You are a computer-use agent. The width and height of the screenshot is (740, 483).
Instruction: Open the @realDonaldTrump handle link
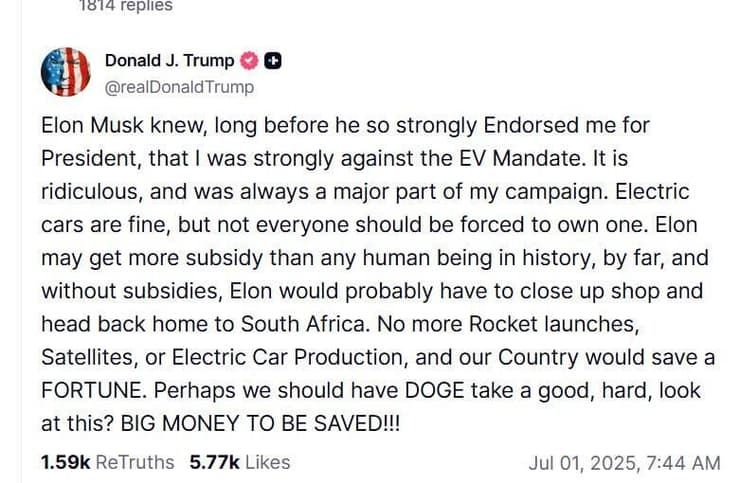pyautogui.click(x=179, y=86)
